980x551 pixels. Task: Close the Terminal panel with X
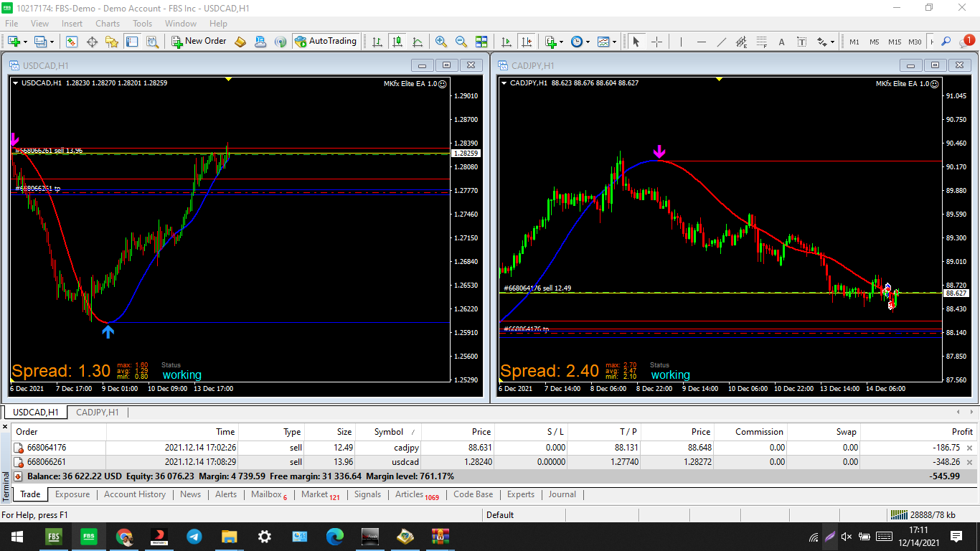pyautogui.click(x=5, y=427)
